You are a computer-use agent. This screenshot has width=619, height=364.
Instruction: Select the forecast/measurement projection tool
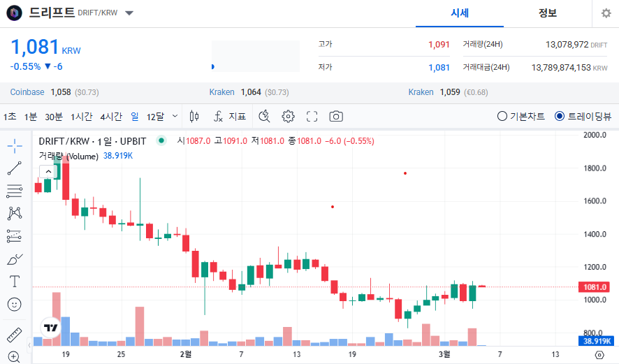[15, 236]
